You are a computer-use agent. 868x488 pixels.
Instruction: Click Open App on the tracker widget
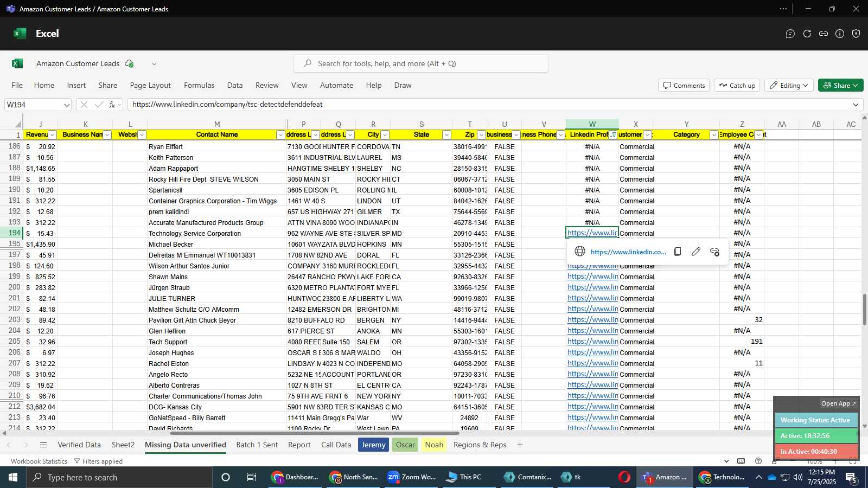[838, 403]
